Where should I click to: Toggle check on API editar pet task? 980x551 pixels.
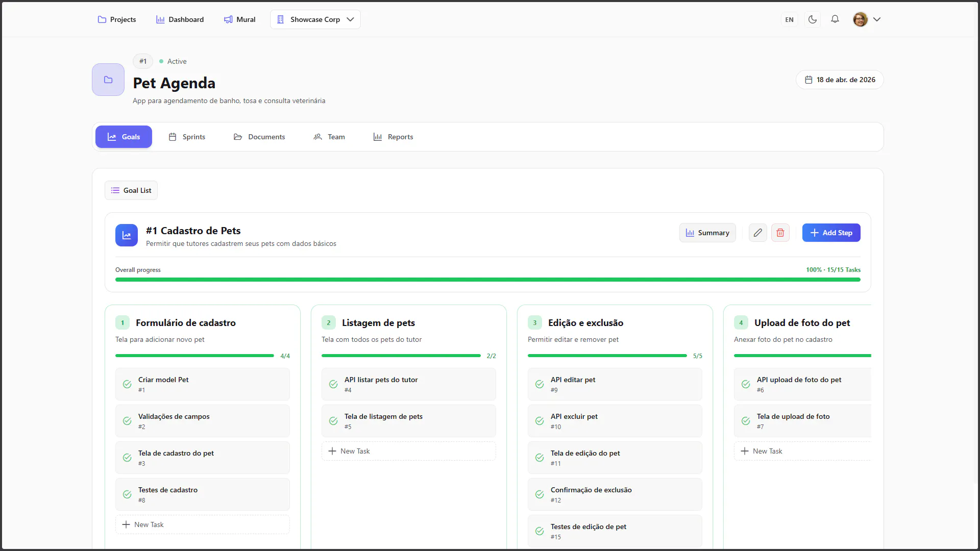click(x=540, y=384)
